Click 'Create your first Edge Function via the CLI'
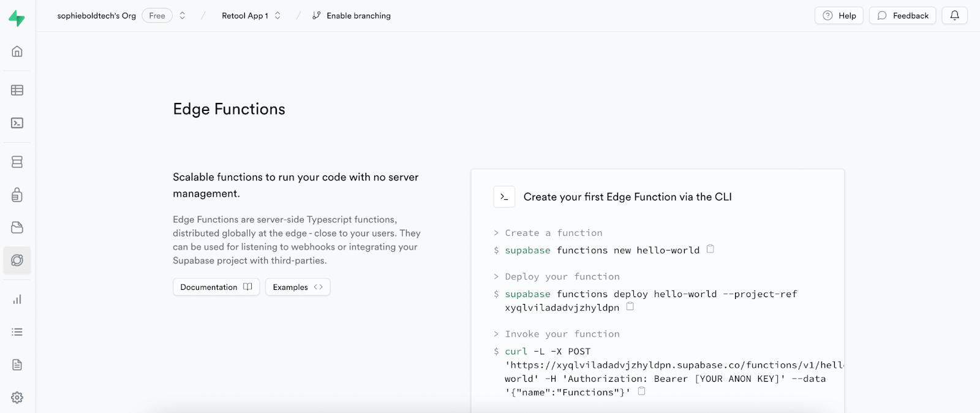The height and width of the screenshot is (413, 980). [627, 197]
